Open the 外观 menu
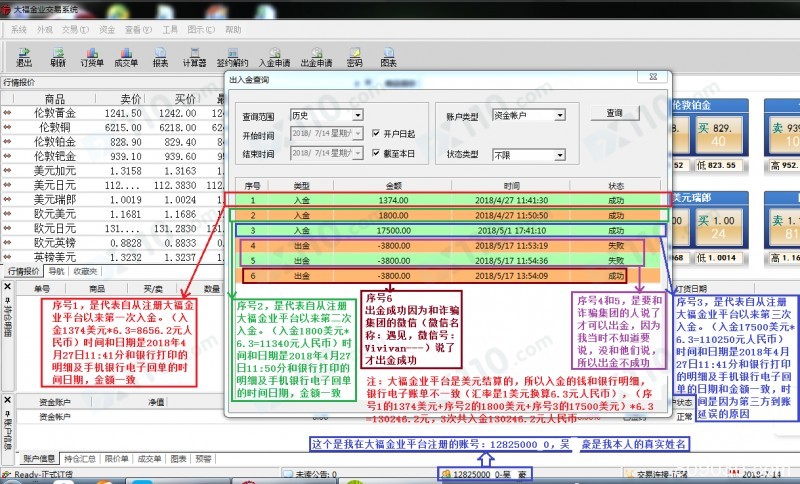Image resolution: width=800 pixels, height=484 pixels. tap(44, 30)
